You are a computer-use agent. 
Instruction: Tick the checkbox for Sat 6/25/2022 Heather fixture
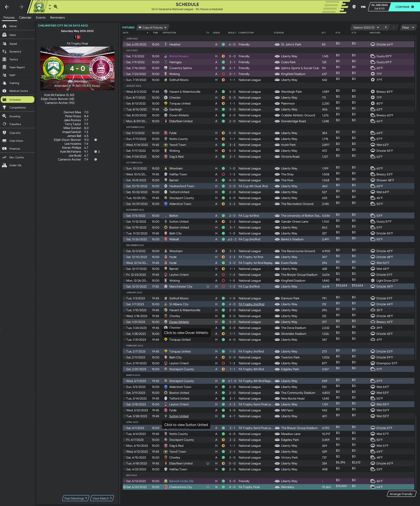(x=124, y=44)
